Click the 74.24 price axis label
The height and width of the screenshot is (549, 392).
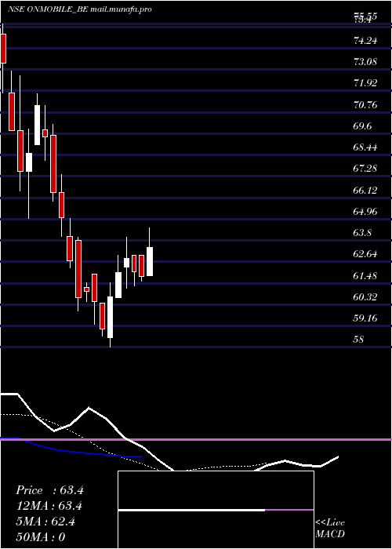(365, 41)
